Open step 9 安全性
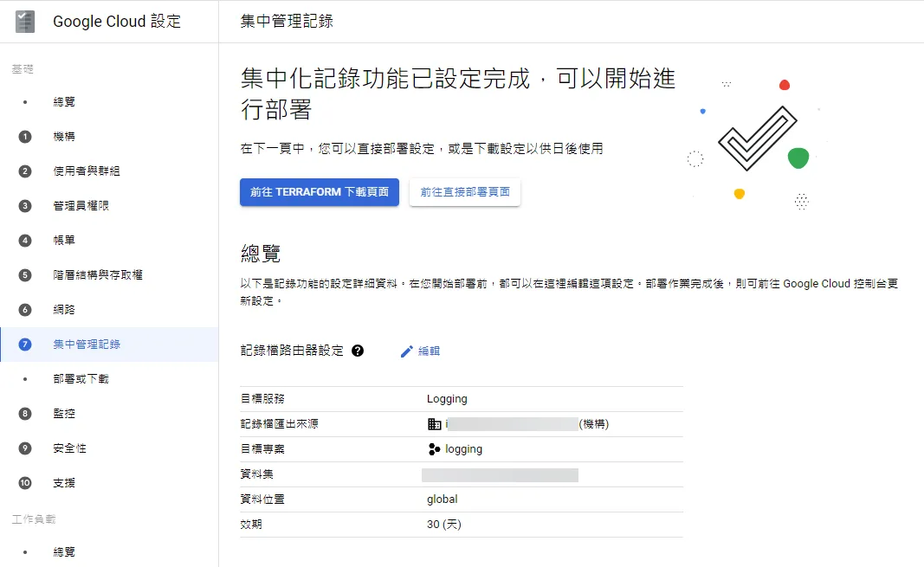The image size is (924, 567). [x=69, y=448]
